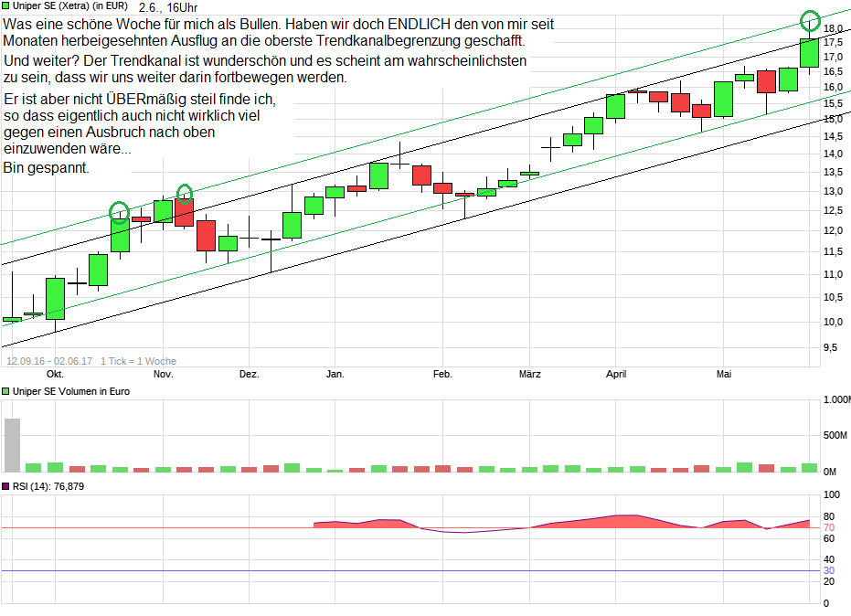851x616 pixels.
Task: Click the first red candle of November
Action: [185, 213]
